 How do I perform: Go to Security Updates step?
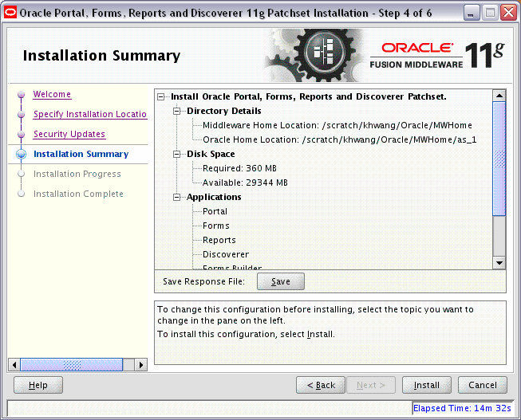click(69, 134)
